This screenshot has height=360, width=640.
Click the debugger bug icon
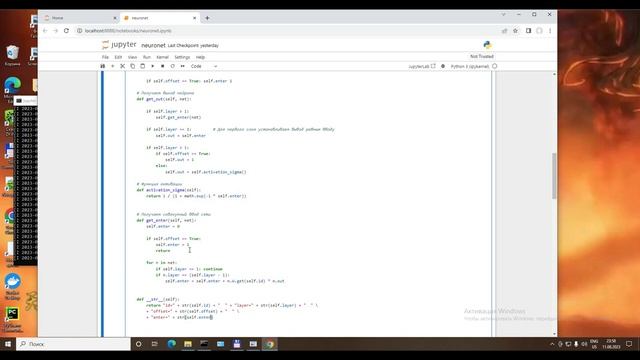pyautogui.click(x=443, y=66)
